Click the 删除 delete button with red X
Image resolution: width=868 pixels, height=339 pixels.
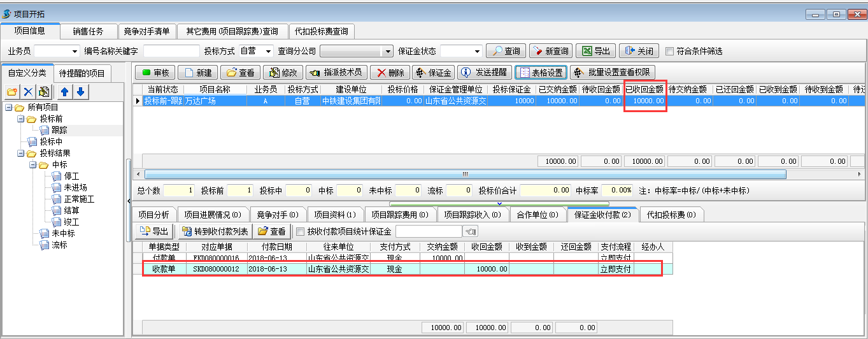[389, 73]
